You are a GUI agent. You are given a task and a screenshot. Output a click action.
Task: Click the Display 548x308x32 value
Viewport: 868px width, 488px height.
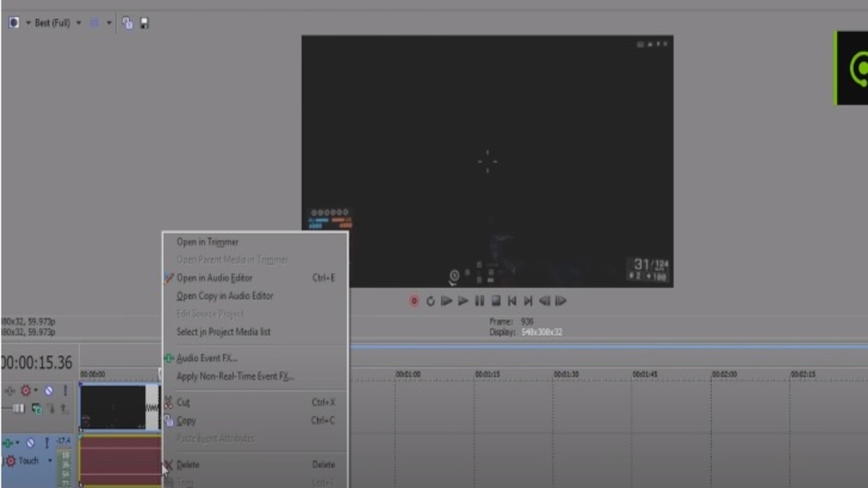[x=542, y=332]
